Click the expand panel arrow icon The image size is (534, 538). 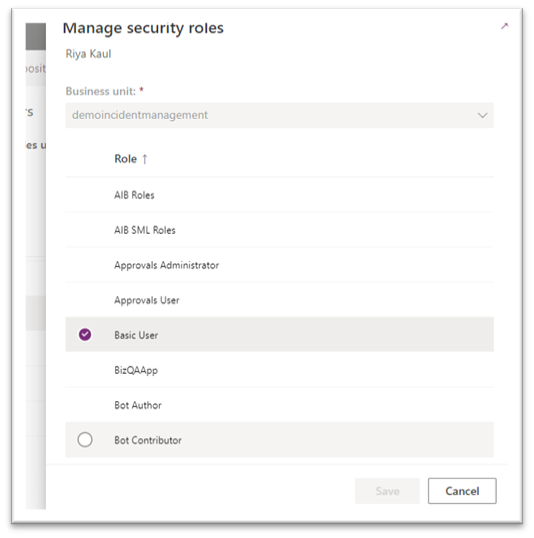[504, 26]
